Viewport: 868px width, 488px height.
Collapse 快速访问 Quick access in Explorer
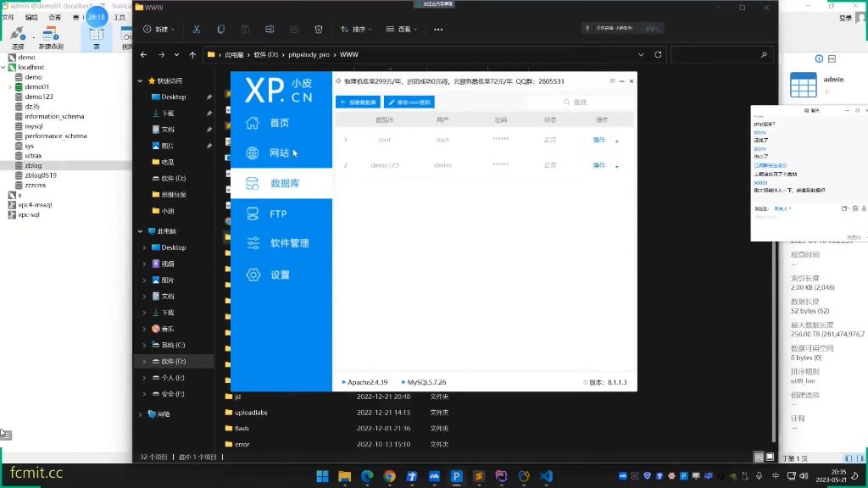tap(141, 80)
